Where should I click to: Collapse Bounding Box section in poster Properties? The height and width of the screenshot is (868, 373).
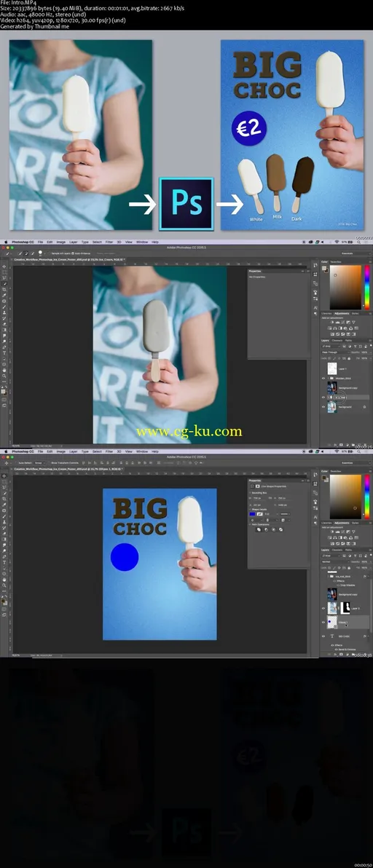(250, 493)
